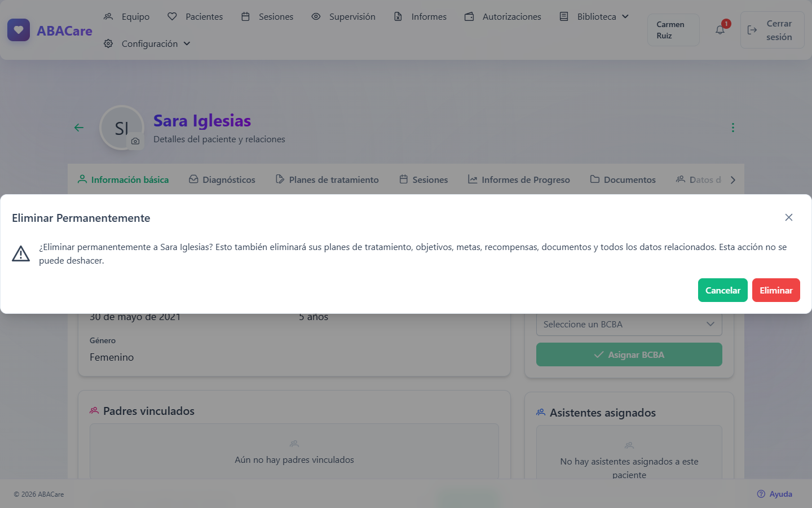Click the Ayuda help link
This screenshot has width=812, height=508.
point(775,494)
